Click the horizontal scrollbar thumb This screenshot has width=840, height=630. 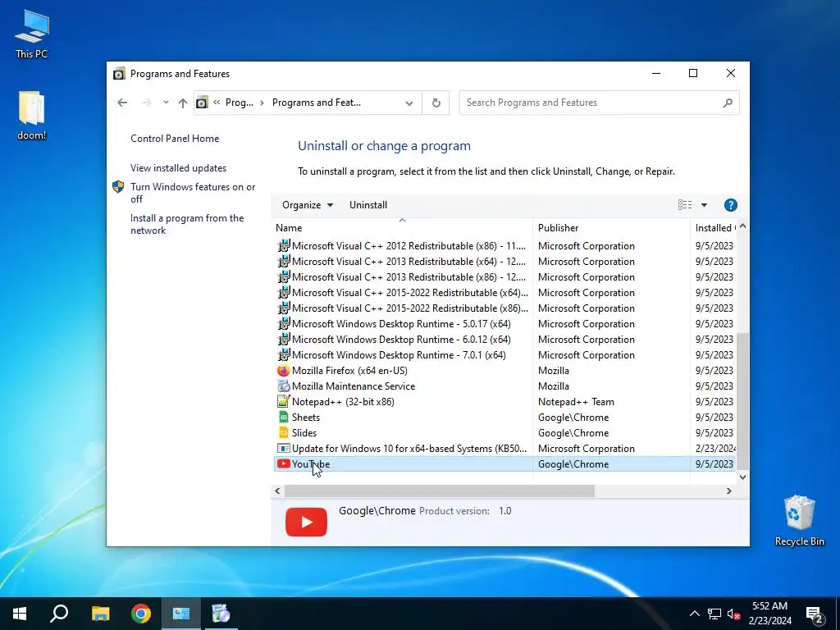click(x=440, y=491)
